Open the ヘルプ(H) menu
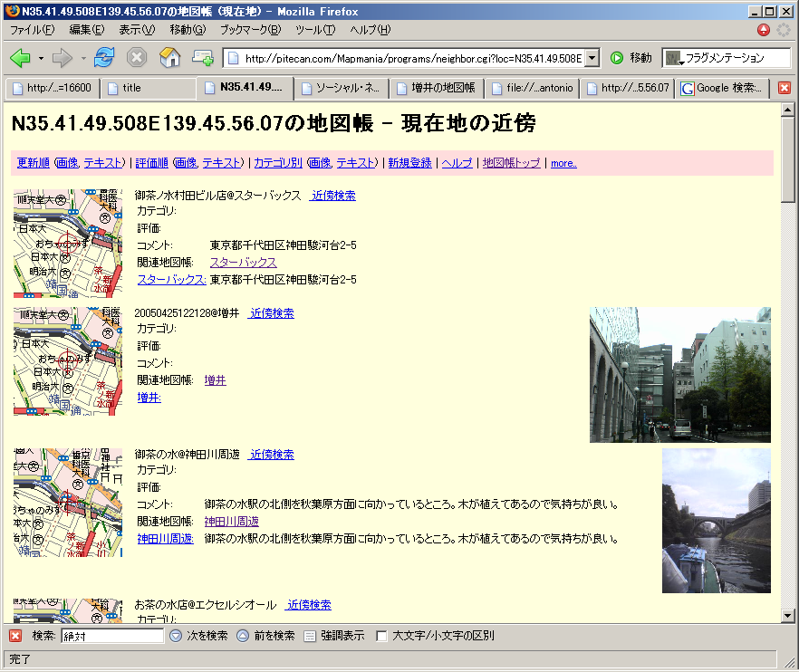 click(x=370, y=30)
